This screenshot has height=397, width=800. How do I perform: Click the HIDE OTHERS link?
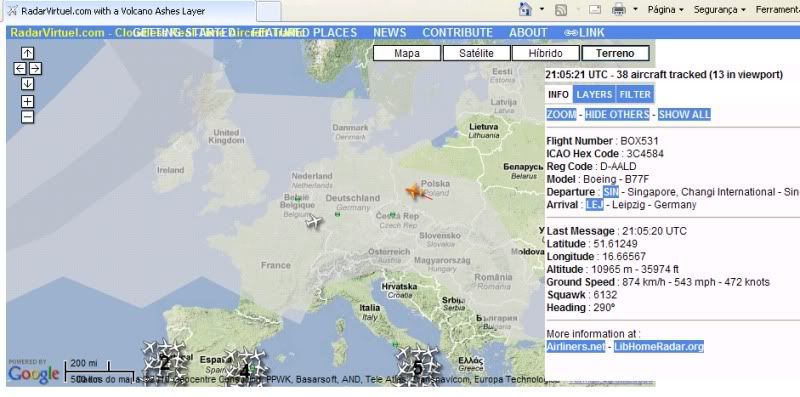(617, 114)
